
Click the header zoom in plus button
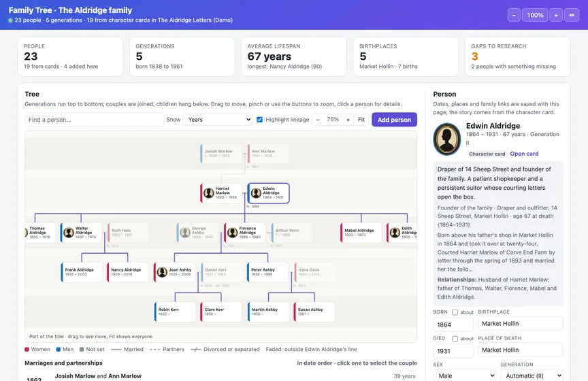556,16
